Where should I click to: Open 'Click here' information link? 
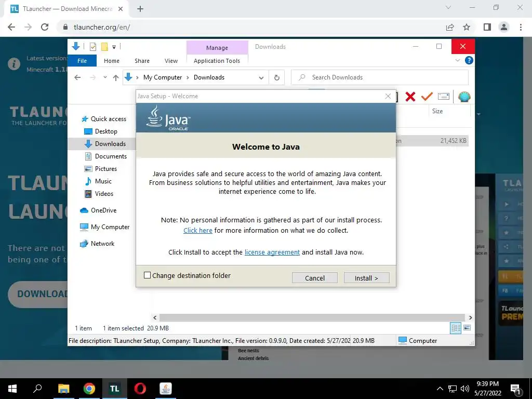click(198, 230)
